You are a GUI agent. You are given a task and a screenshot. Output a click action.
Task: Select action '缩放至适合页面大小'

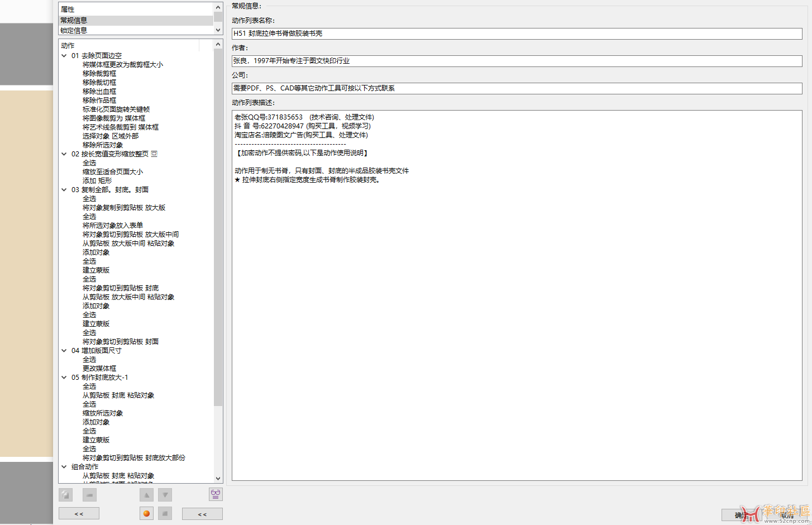click(113, 172)
